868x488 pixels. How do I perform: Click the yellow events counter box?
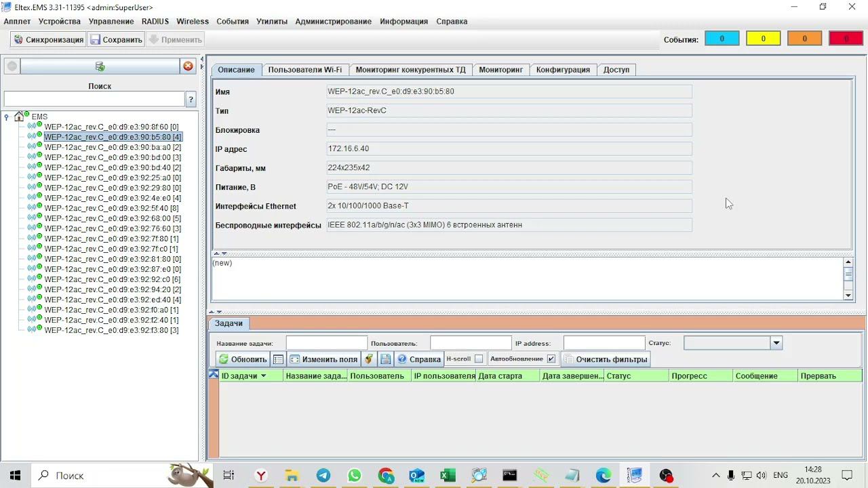pos(763,39)
